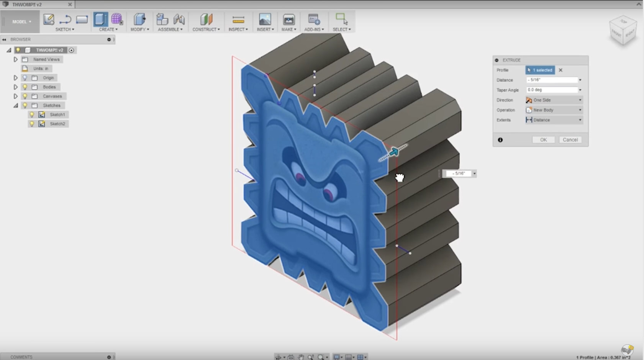
Task: Collapse the Browser panel with double arrows
Action: tap(4, 39)
